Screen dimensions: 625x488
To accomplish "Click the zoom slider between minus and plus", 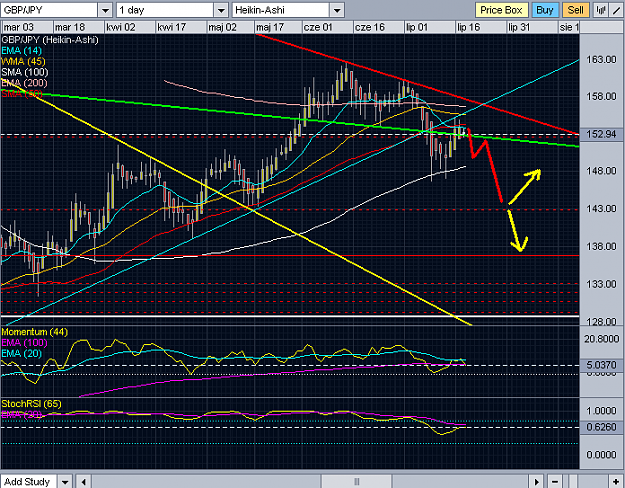I will pos(573,482).
